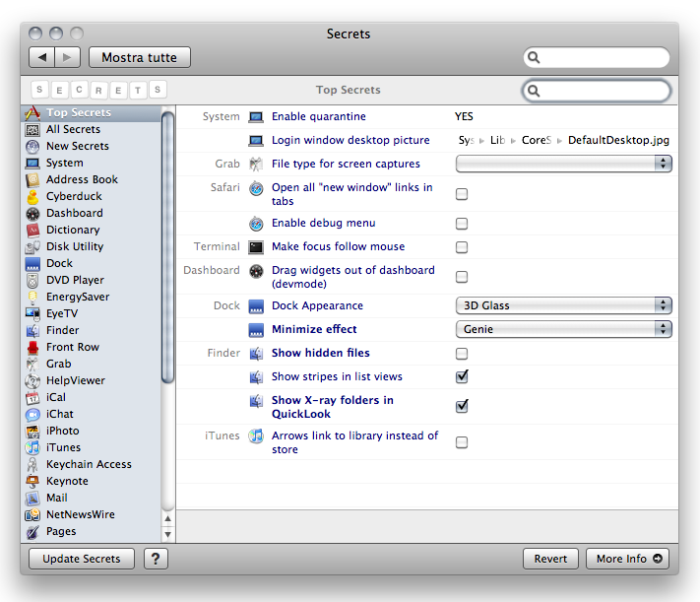Select the Finder icon in sidebar
This screenshot has height=602, width=700.
point(32,331)
